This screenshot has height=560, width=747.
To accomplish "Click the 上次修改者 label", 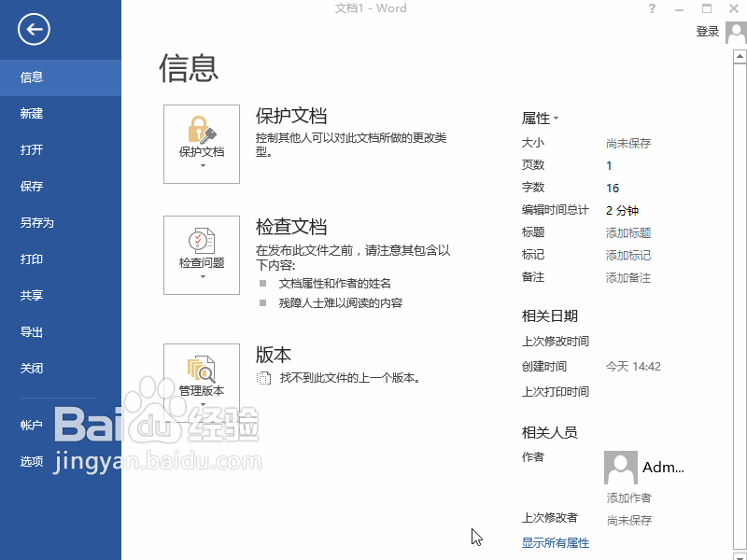I will (550, 518).
